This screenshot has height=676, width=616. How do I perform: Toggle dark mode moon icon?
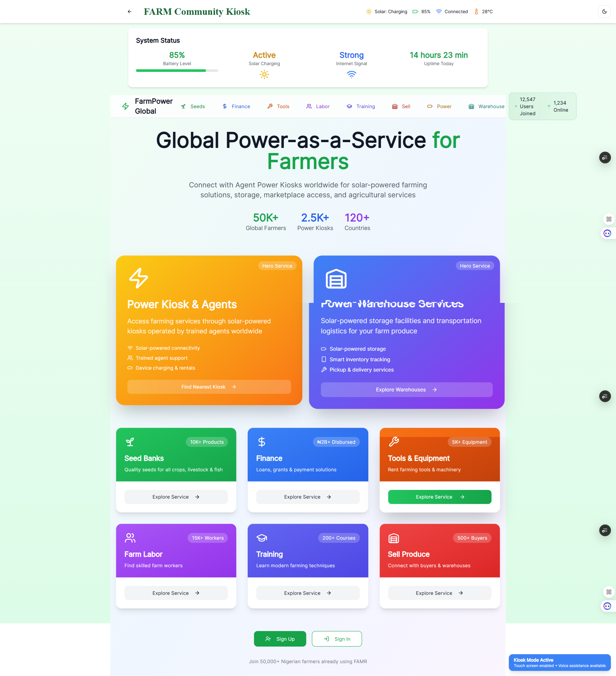[604, 12]
